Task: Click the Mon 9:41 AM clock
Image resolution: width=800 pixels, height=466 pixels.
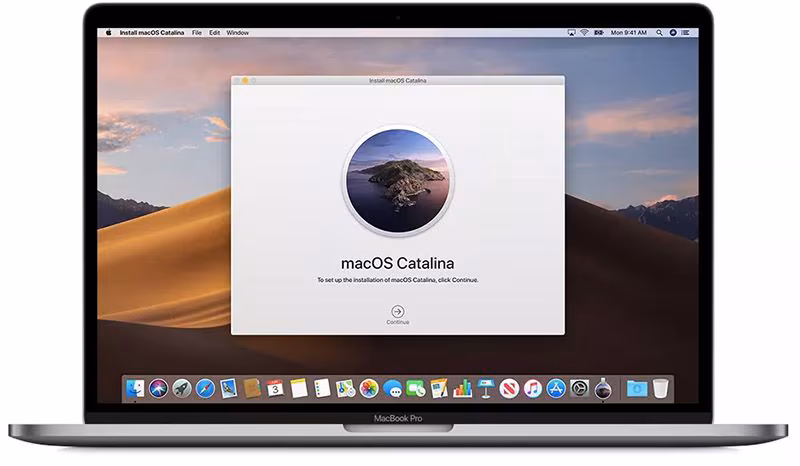Action: [629, 33]
